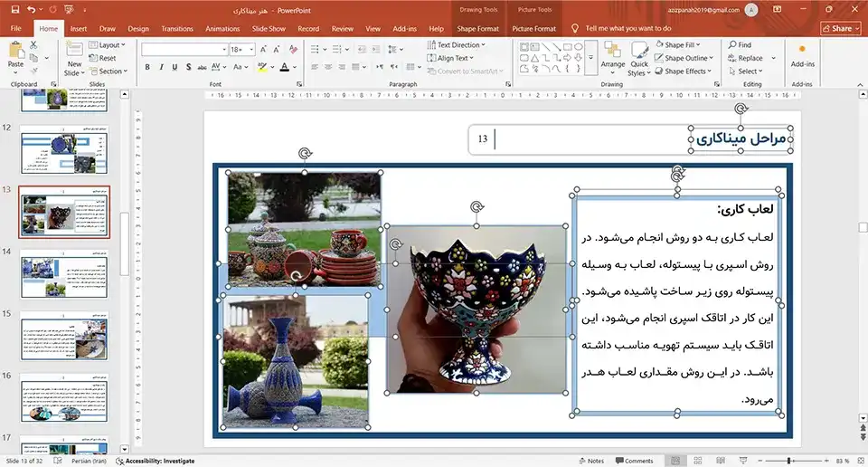The height and width of the screenshot is (467, 868).
Task: Start Slide Show from status bar
Action: (x=743, y=461)
